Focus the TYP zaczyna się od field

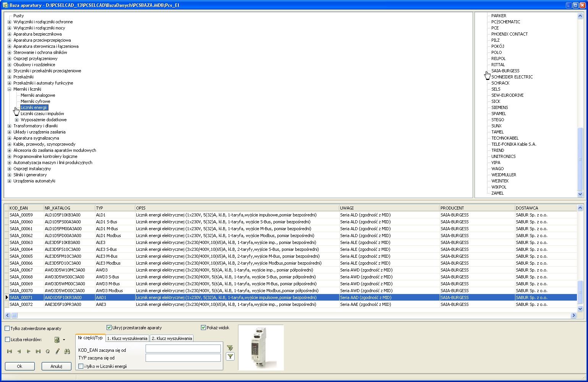click(x=183, y=358)
